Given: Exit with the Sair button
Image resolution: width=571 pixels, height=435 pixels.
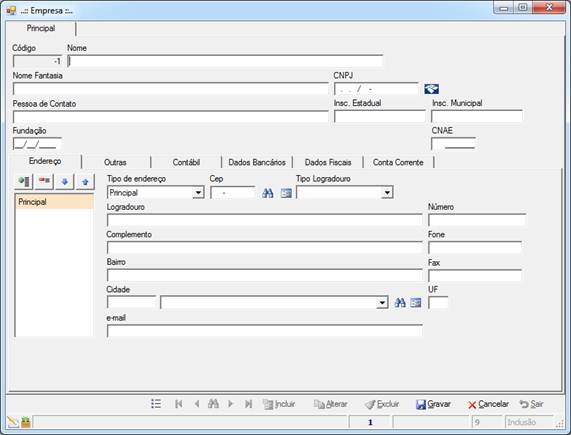Looking at the screenshot, I should click(532, 404).
